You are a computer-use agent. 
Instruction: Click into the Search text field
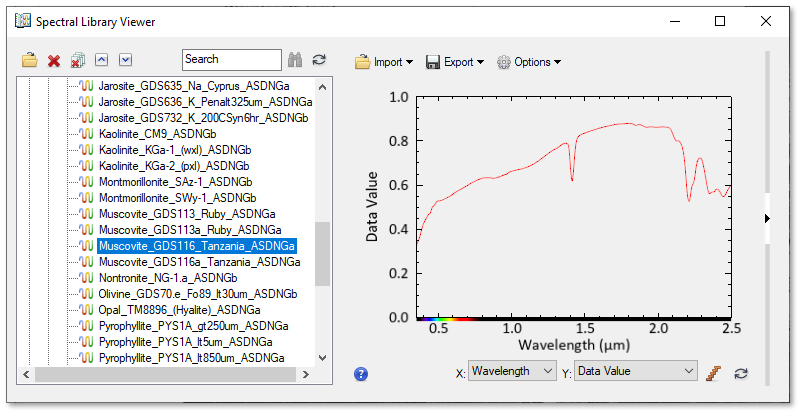232,60
